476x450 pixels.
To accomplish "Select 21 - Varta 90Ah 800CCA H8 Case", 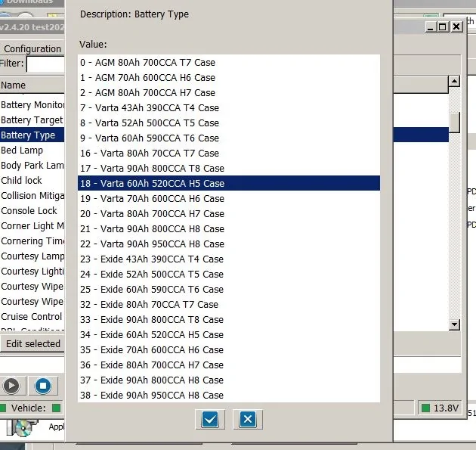I will click(229, 229).
